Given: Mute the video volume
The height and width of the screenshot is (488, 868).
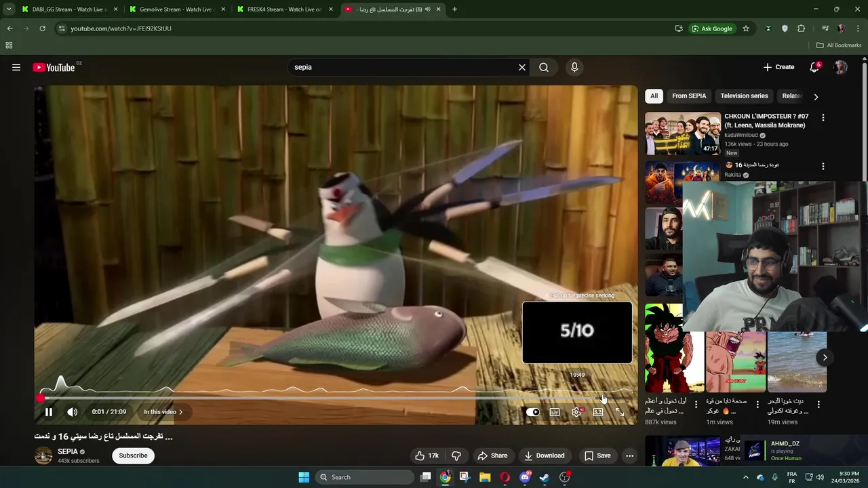Looking at the screenshot, I should tap(72, 412).
